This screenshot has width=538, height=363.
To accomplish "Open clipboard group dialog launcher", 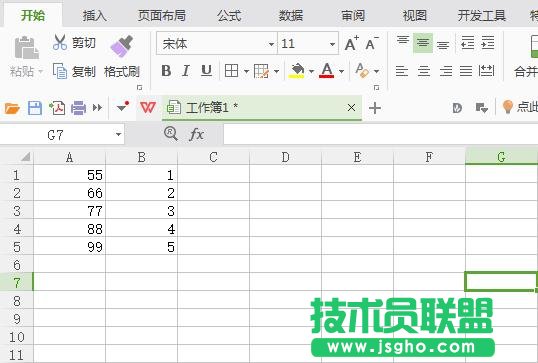I will point(139,87).
